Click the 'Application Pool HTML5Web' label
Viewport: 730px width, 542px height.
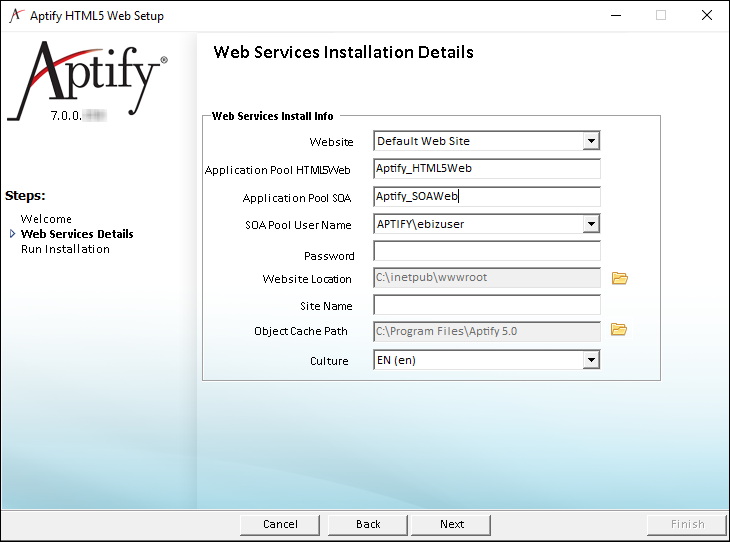click(277, 170)
